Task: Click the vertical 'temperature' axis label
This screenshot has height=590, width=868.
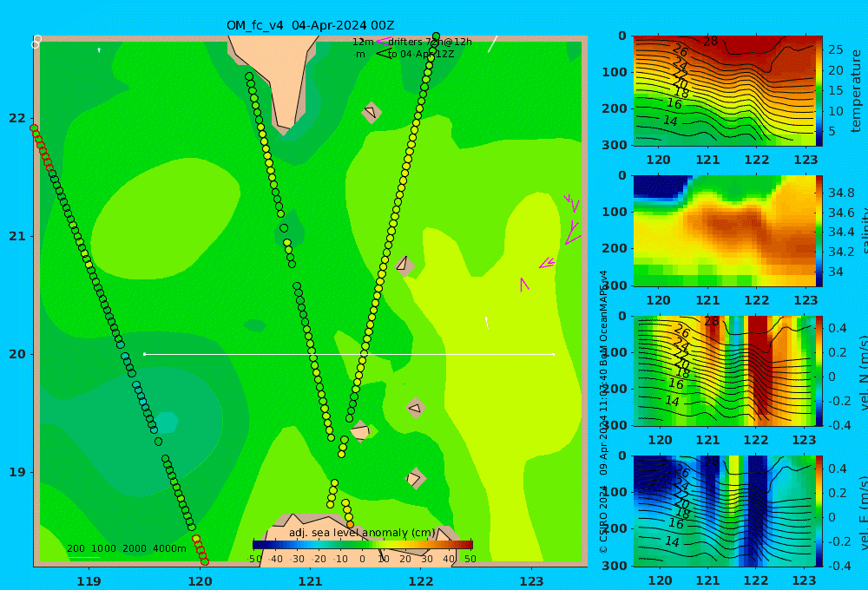Action: (857, 91)
